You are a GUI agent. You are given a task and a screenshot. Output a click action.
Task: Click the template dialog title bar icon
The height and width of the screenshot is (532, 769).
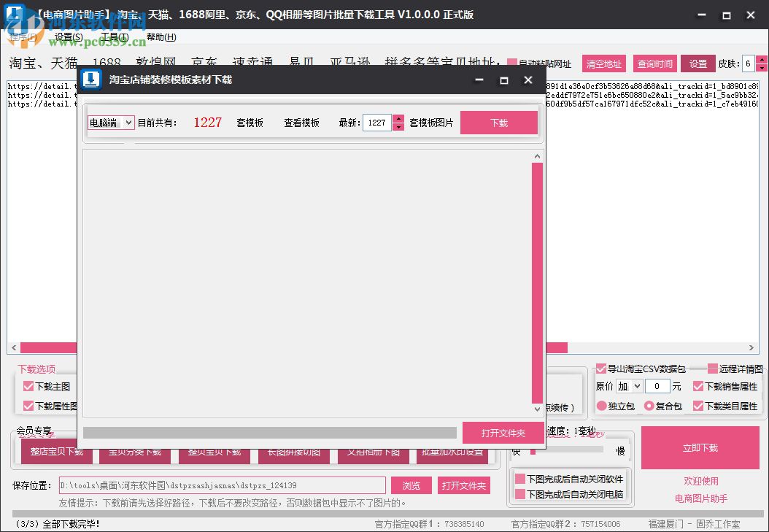coord(91,80)
